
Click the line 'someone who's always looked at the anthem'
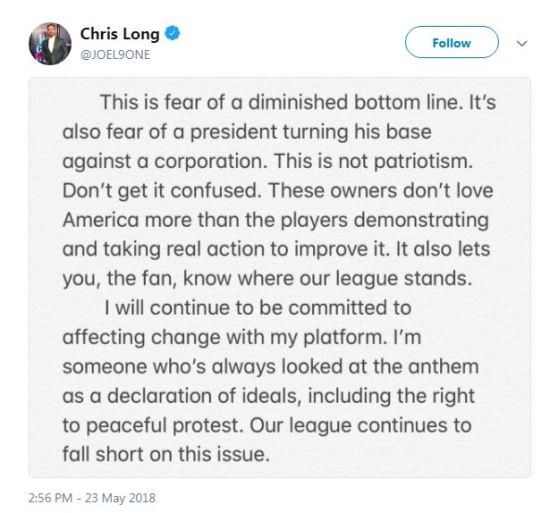(x=270, y=367)
